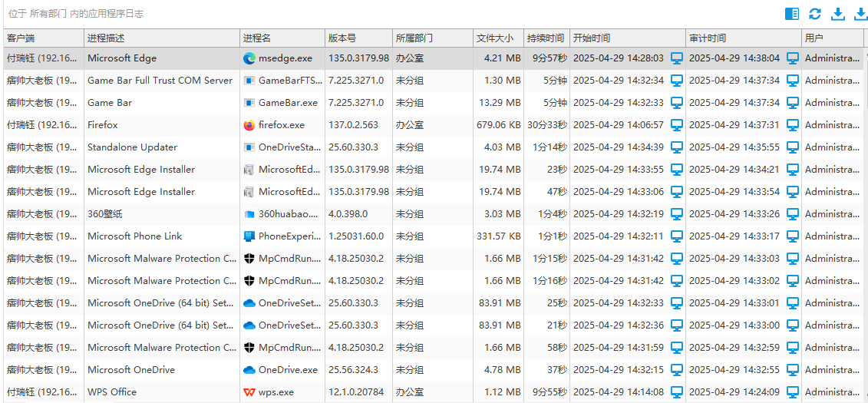Sort by the 进程名 column header

coord(282,38)
